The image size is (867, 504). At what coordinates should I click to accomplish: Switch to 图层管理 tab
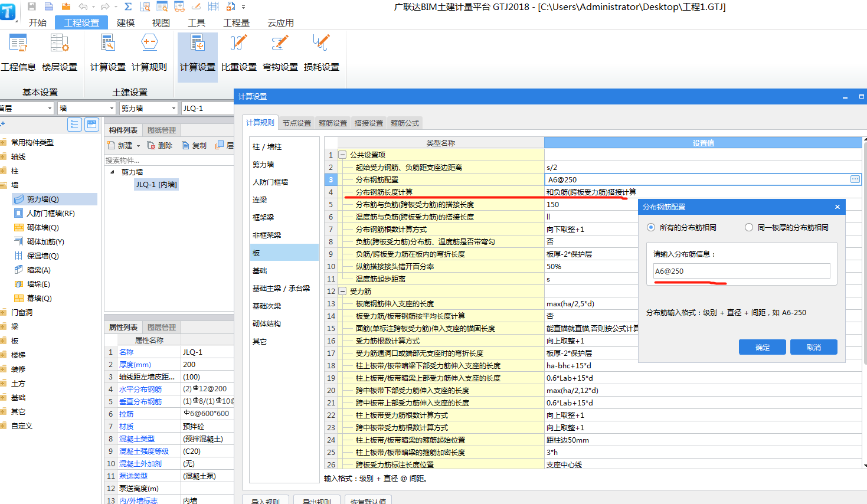click(162, 328)
